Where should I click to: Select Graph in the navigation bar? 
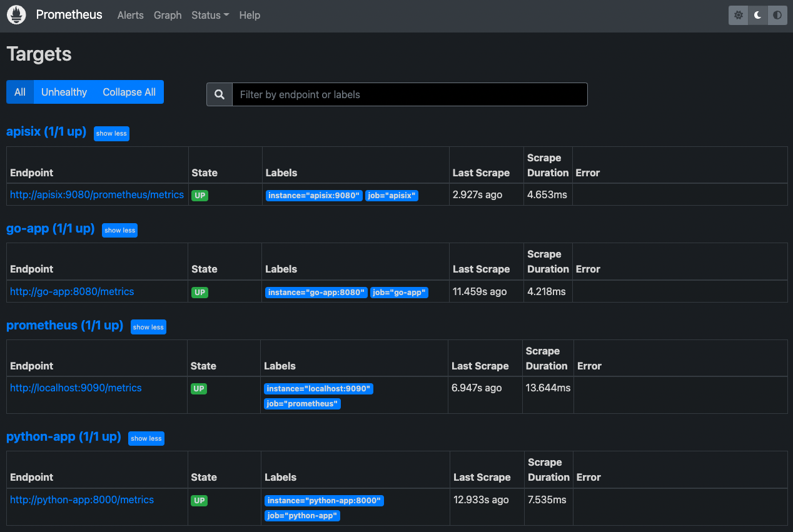(167, 15)
